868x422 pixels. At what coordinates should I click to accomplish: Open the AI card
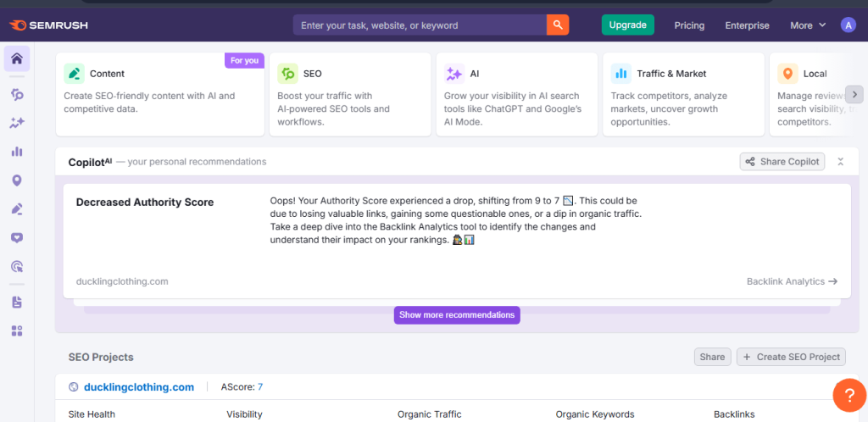coord(517,95)
